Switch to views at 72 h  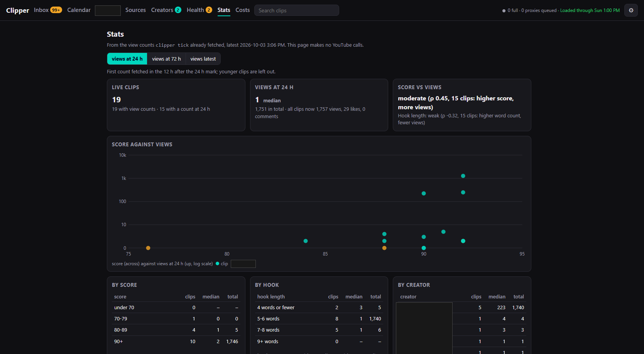point(166,59)
